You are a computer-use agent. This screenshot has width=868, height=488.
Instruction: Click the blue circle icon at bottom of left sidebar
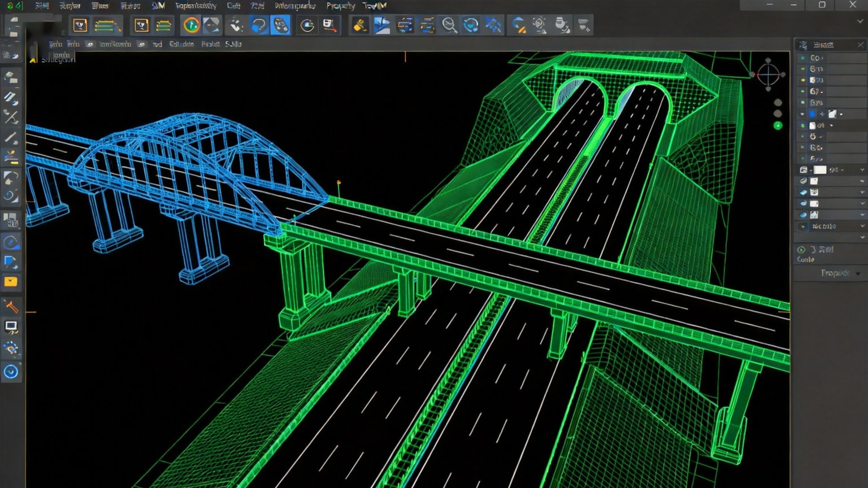pyautogui.click(x=11, y=372)
